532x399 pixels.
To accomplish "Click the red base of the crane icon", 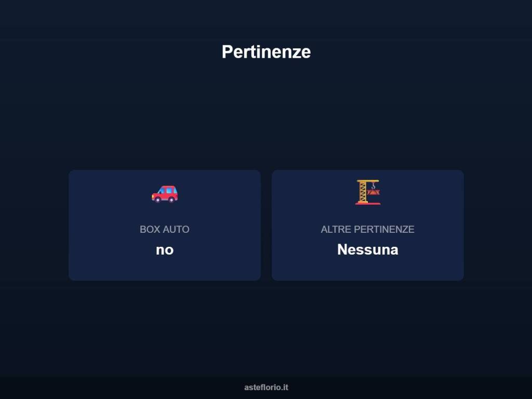I will coord(367,203).
